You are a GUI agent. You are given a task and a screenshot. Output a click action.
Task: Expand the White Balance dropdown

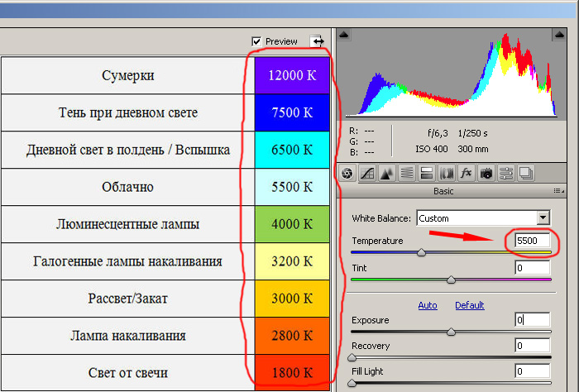[x=543, y=218]
